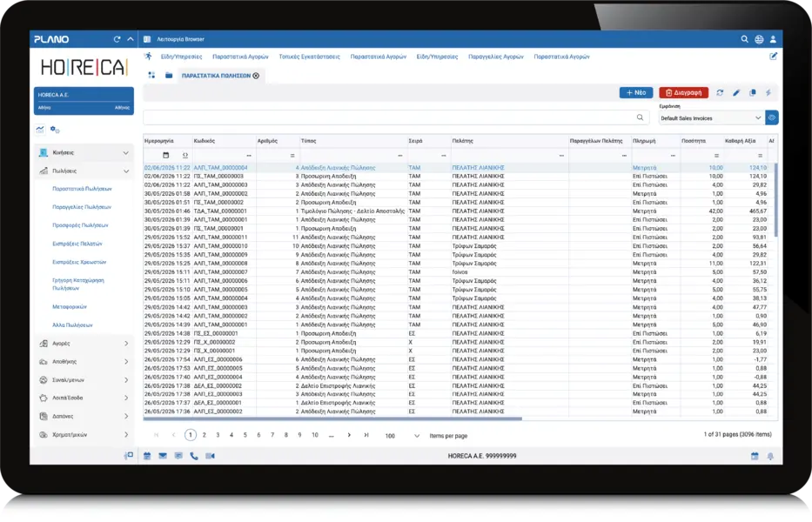812x522 pixels.
Task: Open the video camera icon in the bottom bar
Action: tap(210, 456)
